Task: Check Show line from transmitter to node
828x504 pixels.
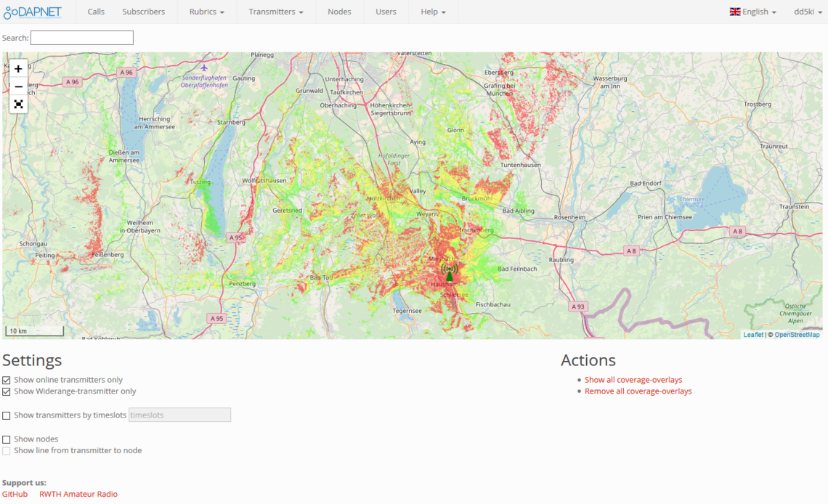Action: pos(7,451)
